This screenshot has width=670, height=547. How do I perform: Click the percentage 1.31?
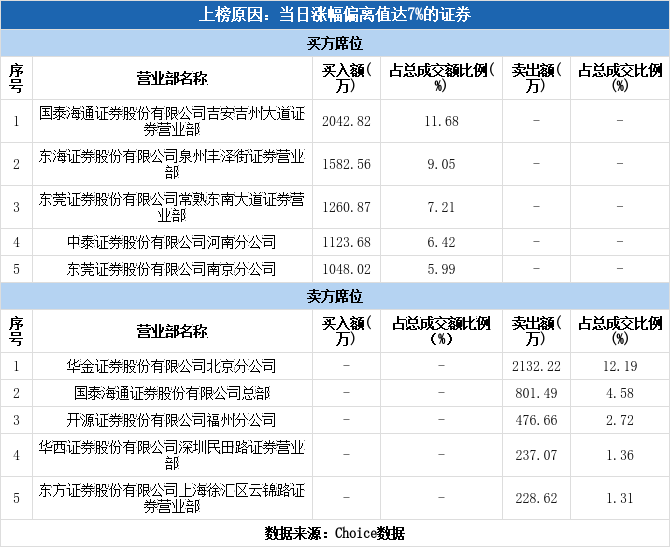tap(620, 498)
